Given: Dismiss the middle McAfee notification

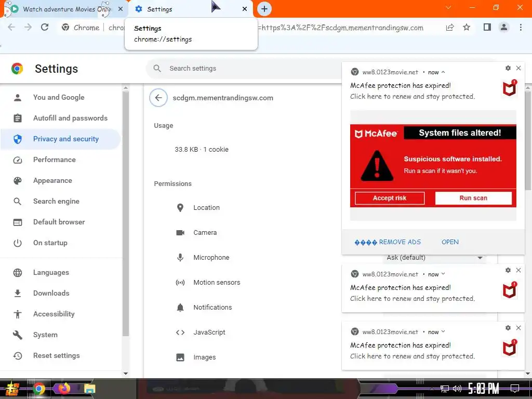Looking at the screenshot, I should coord(518,270).
